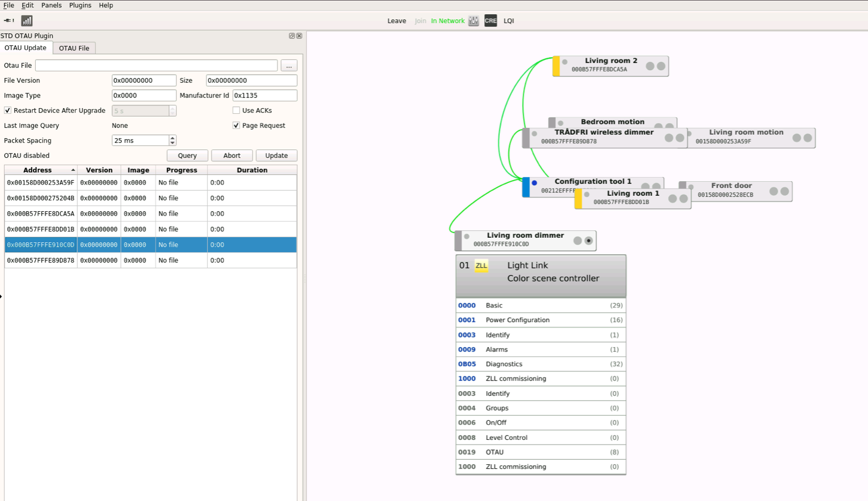Image resolution: width=868 pixels, height=501 pixels.
Task: Click the first round button on Living room 2 node
Action: 650,66
